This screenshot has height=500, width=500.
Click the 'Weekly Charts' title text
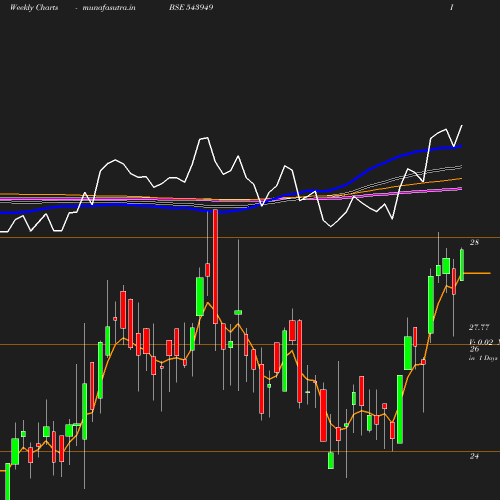[34, 7]
